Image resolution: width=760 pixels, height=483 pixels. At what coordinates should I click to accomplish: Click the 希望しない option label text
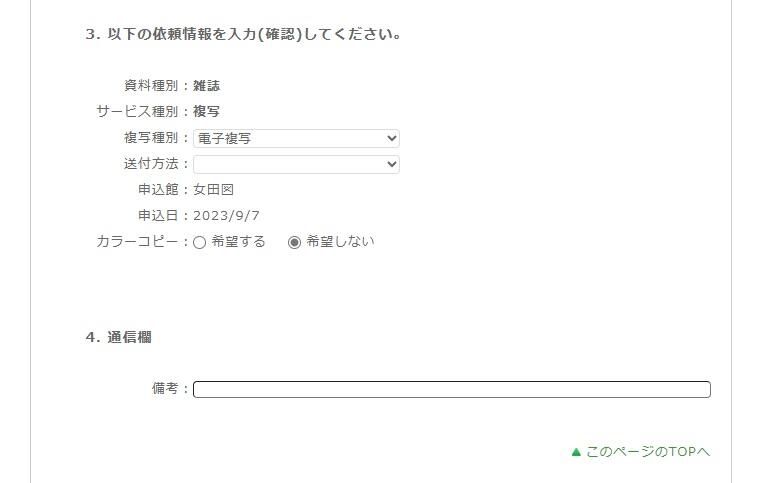point(340,241)
